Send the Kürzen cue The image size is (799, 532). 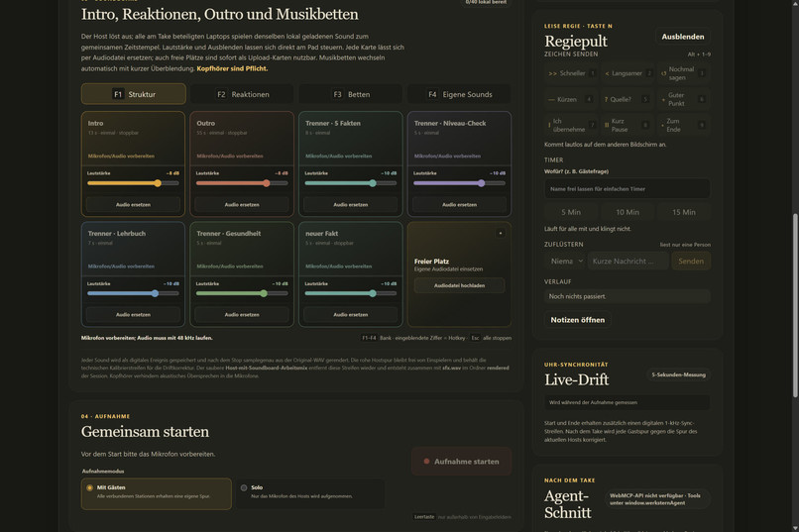571,99
